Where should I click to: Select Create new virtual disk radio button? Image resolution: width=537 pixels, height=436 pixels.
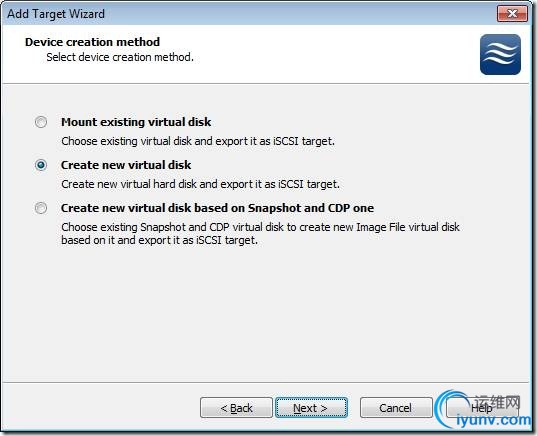click(41, 165)
